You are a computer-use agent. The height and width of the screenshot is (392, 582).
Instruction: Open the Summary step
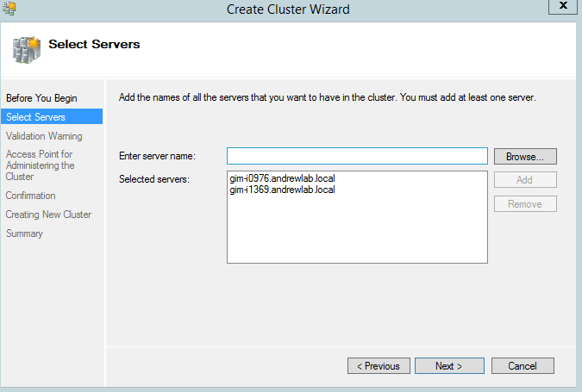point(24,233)
